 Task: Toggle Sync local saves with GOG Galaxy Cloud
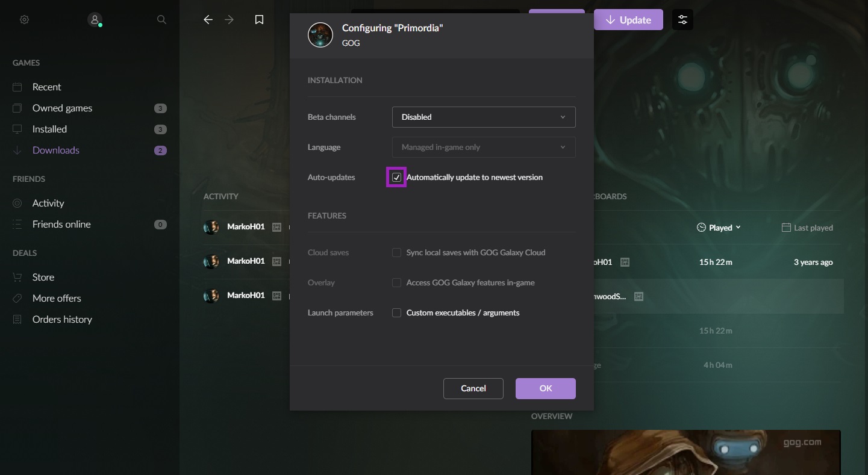coord(396,253)
